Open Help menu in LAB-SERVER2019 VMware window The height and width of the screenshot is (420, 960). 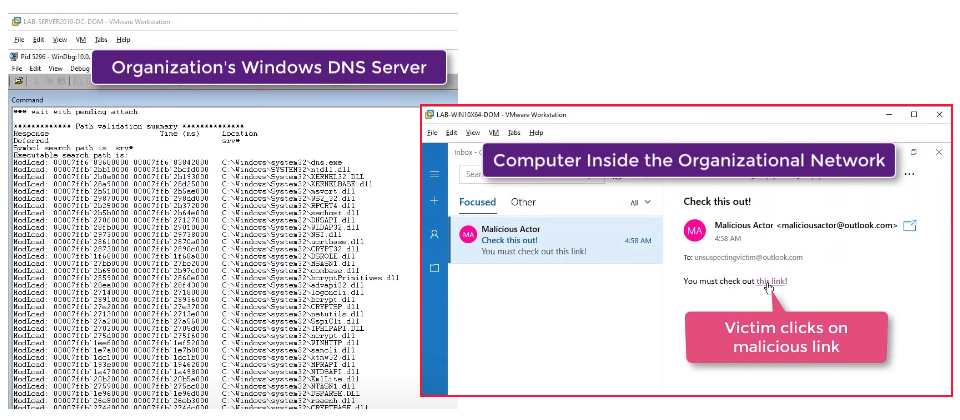123,39
